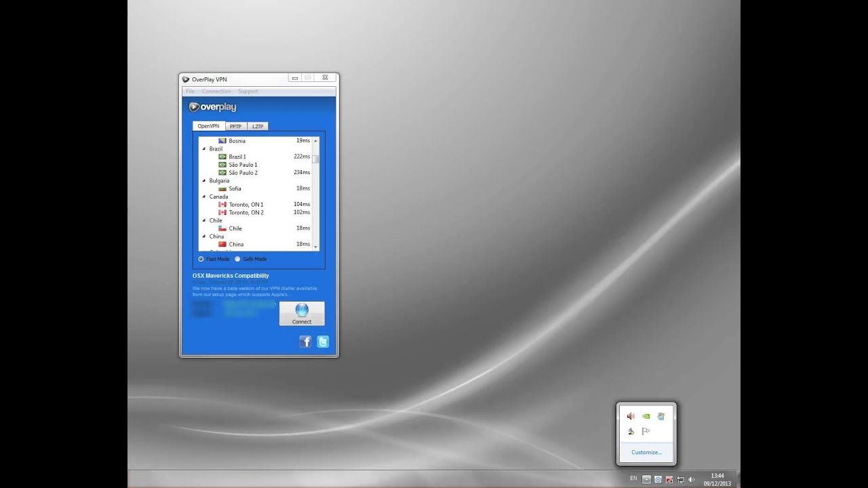Click the flag next to São Paulo 2
Screen dimensions: 868x488
[x=222, y=172]
